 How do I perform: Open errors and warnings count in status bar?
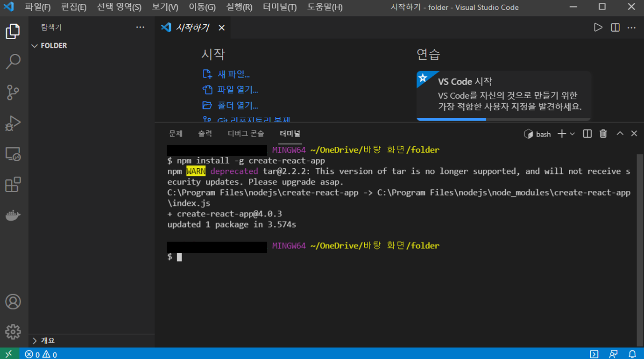coord(41,354)
